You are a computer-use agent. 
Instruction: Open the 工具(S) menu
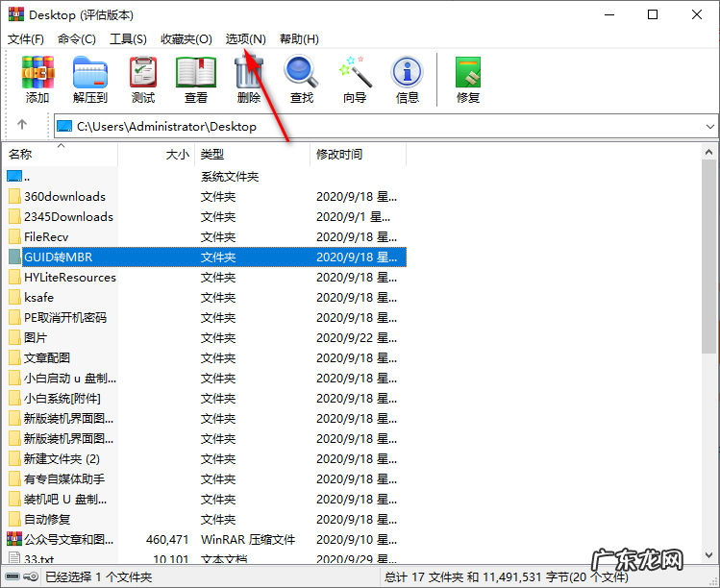(128, 39)
